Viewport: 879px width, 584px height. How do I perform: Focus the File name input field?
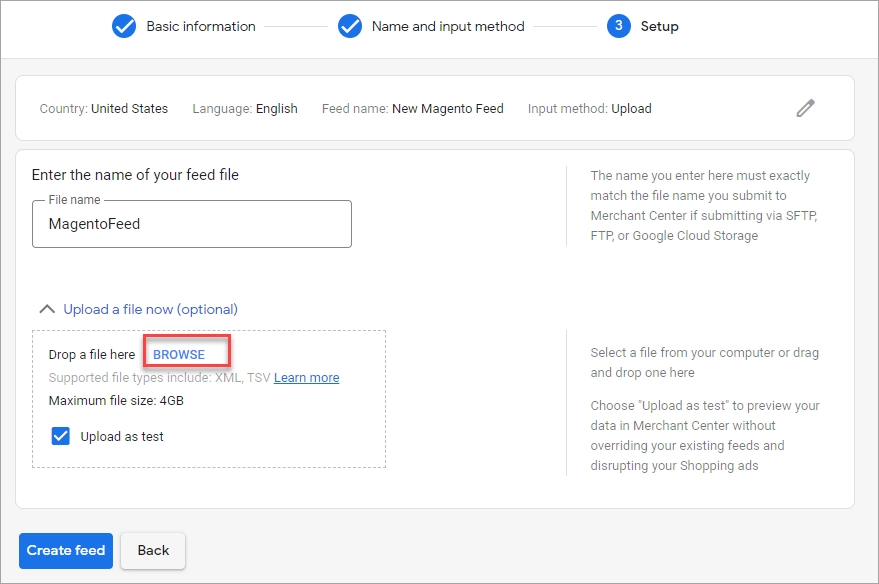click(192, 224)
